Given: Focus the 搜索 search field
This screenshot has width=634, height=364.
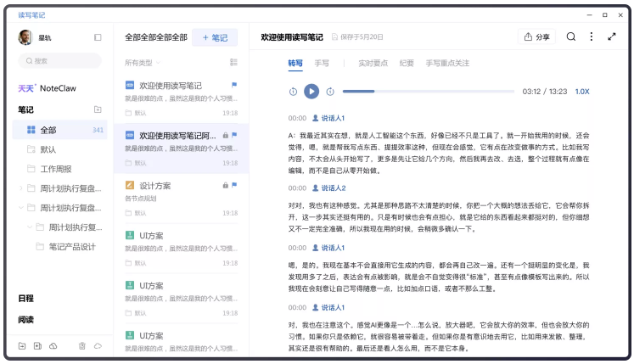Looking at the screenshot, I should (60, 61).
